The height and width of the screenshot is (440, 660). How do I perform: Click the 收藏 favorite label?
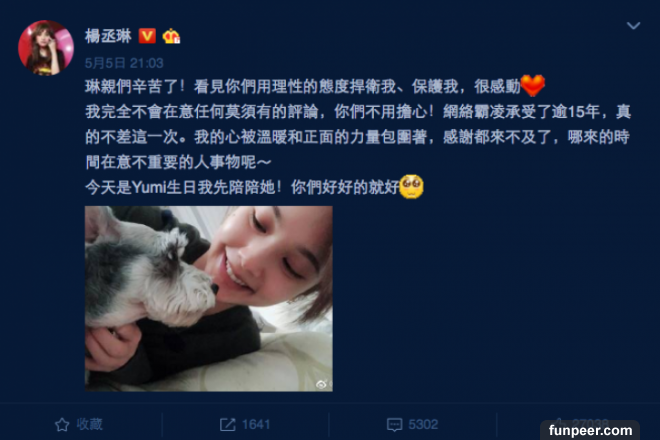[89, 424]
